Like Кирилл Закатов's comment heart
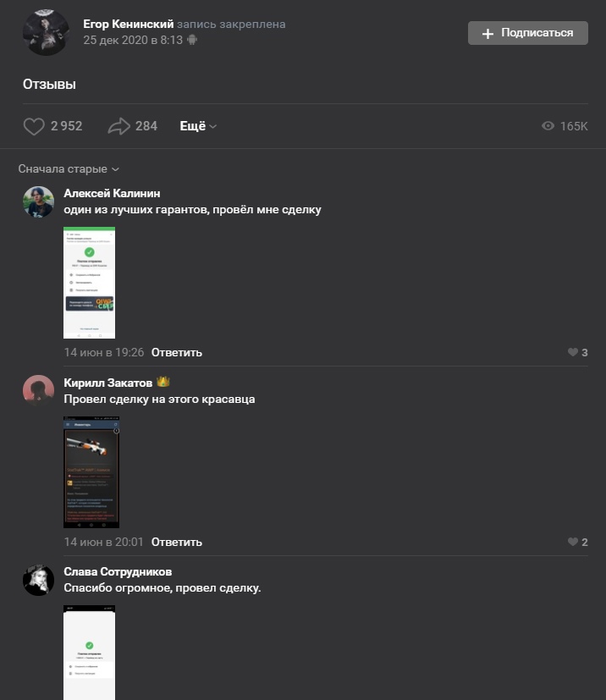The image size is (606, 700). [x=572, y=542]
